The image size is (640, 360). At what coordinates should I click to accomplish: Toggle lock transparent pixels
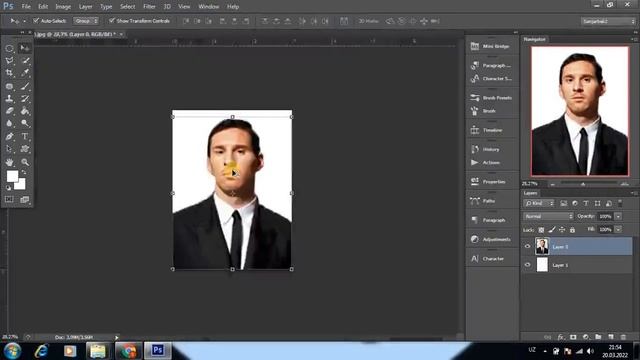click(541, 230)
